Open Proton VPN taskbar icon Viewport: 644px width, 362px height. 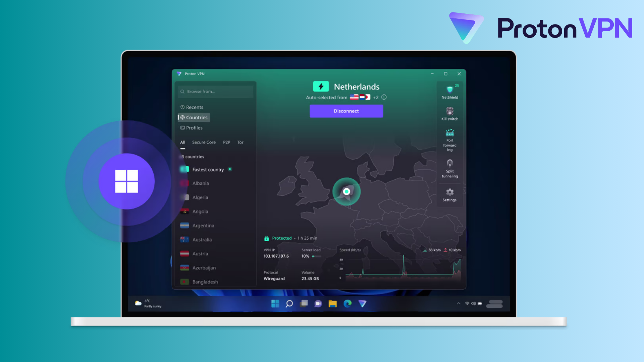362,304
